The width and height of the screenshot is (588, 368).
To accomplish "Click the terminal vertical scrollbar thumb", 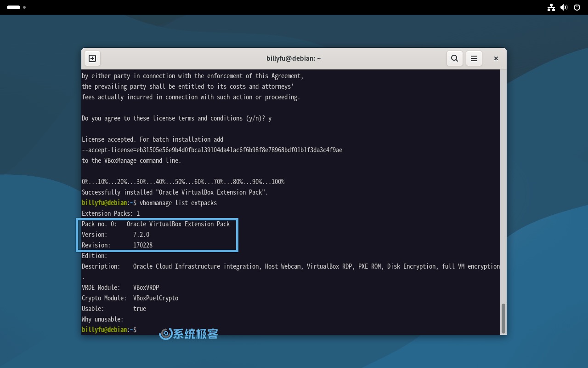I will [503, 318].
